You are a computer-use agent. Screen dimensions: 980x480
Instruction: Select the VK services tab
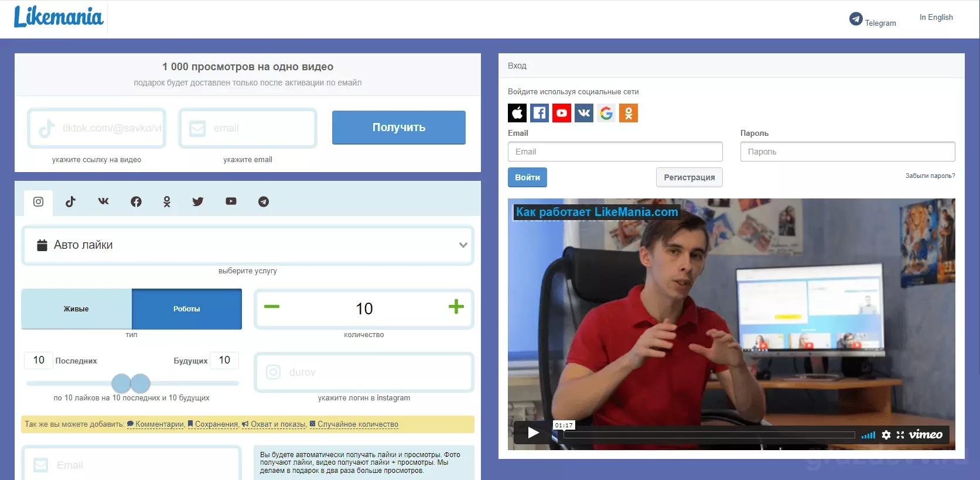point(103,202)
